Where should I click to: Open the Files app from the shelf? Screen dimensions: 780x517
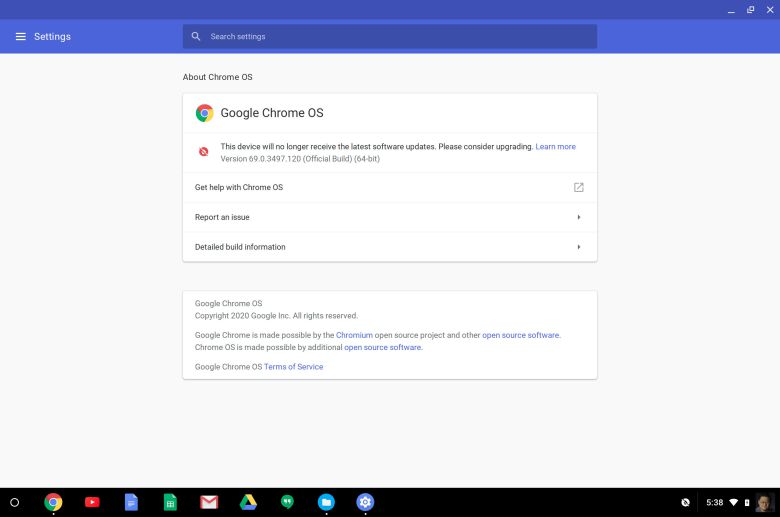click(326, 502)
